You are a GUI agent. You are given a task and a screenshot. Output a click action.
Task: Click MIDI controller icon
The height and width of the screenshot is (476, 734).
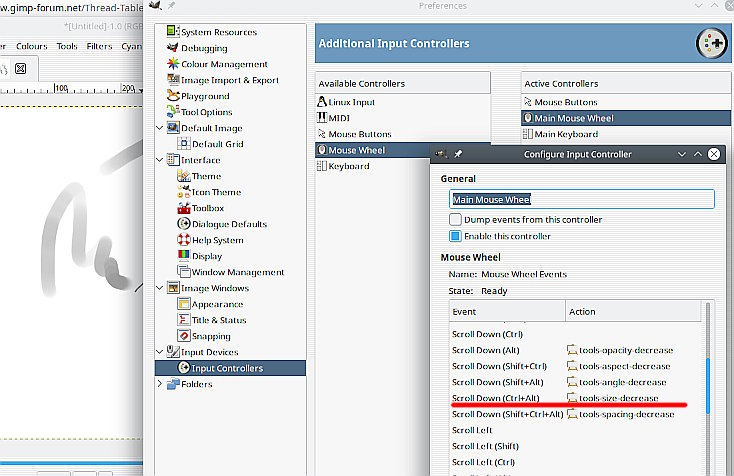point(322,117)
